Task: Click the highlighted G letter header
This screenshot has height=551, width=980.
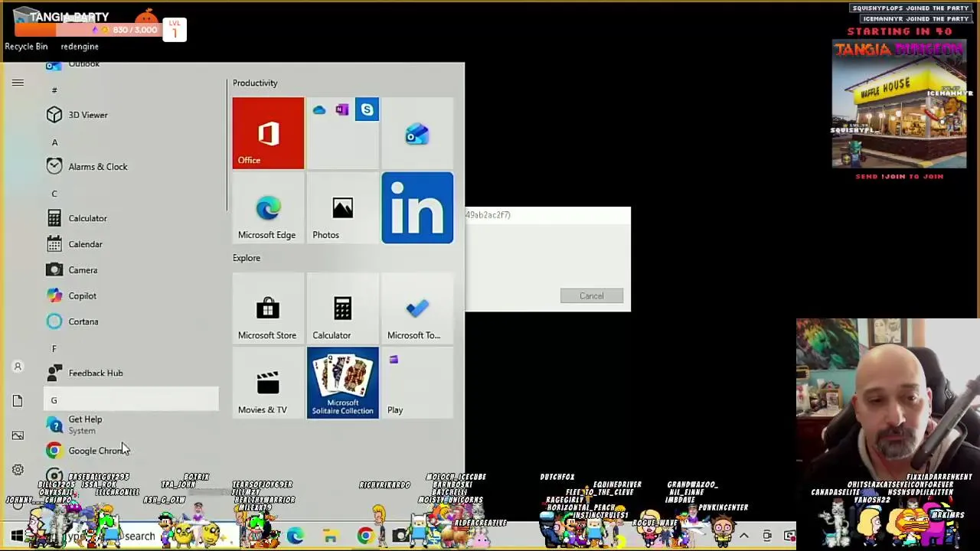Action: point(131,399)
